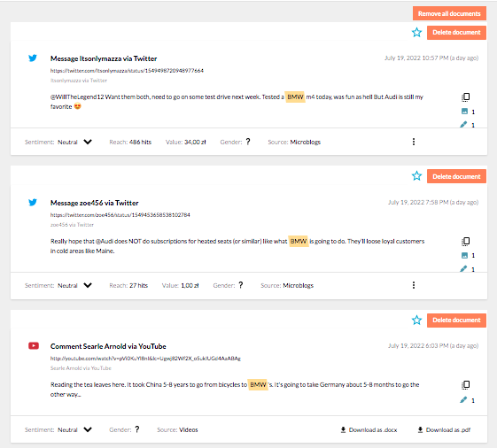Pencil edit icon on zoe456 message

[463, 268]
